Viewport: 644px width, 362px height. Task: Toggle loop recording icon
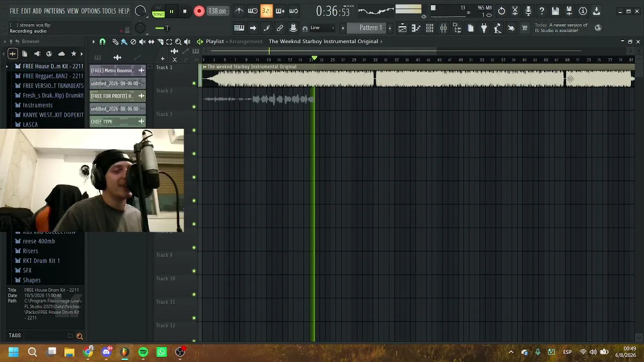294,11
